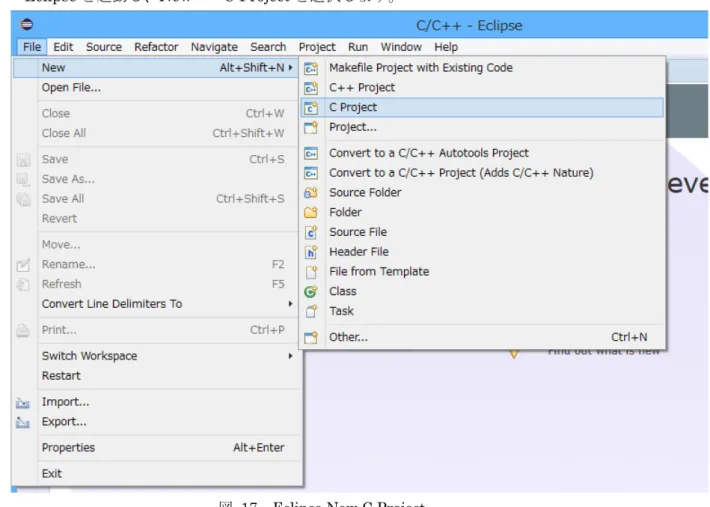The height and width of the screenshot is (507, 710).
Task: Click the Print icon in File menu
Action: (23, 330)
